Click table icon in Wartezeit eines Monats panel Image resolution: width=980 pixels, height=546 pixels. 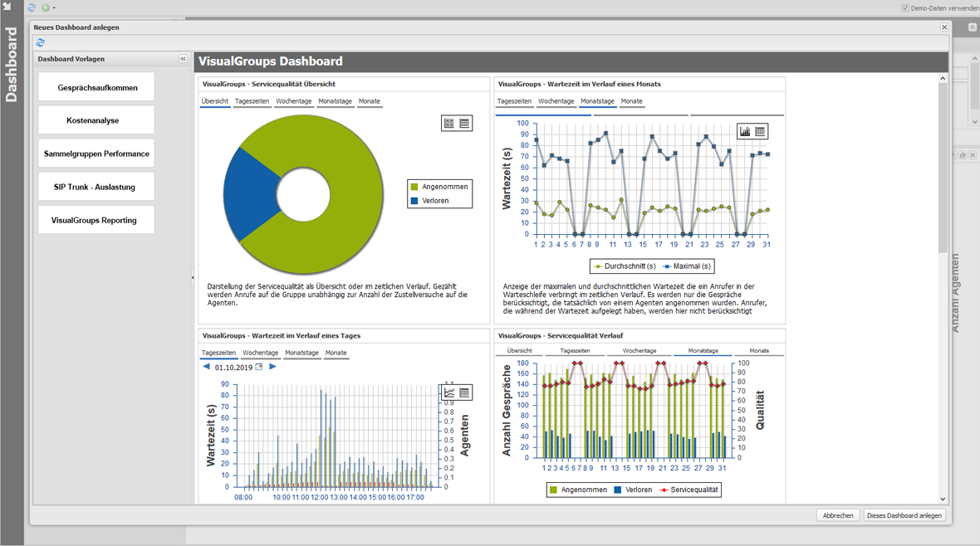760,131
